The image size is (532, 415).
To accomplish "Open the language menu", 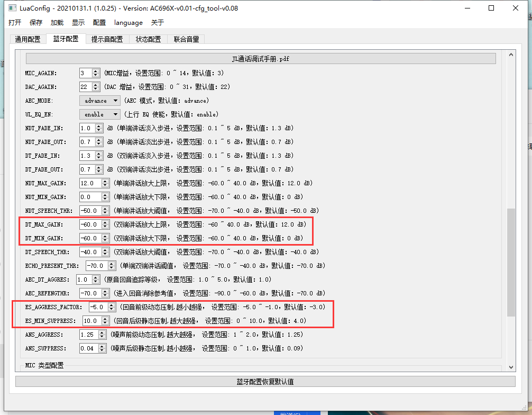I will click(x=129, y=22).
